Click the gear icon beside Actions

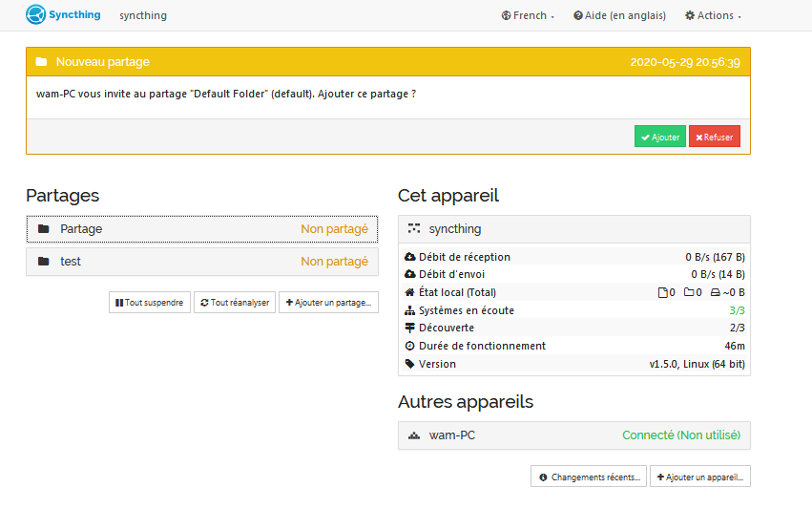tap(690, 15)
